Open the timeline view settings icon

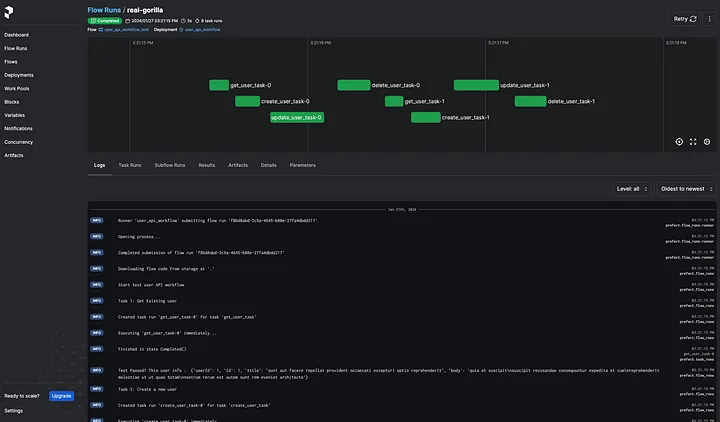click(x=707, y=142)
